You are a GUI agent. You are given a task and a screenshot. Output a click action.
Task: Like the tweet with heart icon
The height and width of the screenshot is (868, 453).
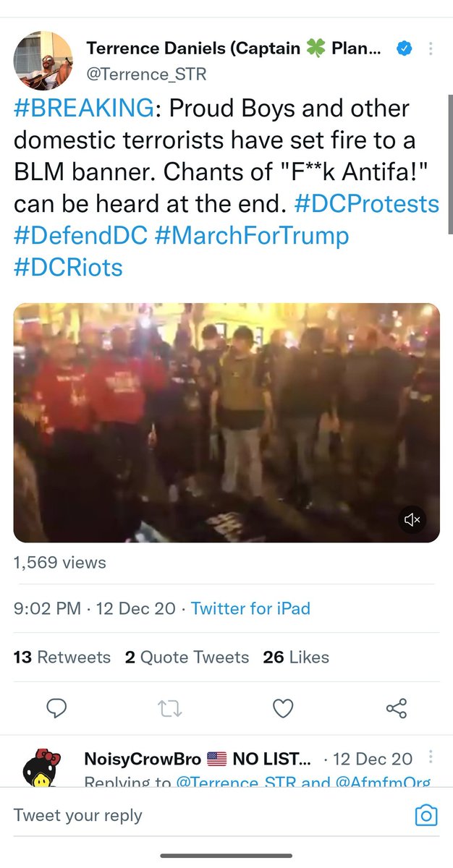[283, 708]
